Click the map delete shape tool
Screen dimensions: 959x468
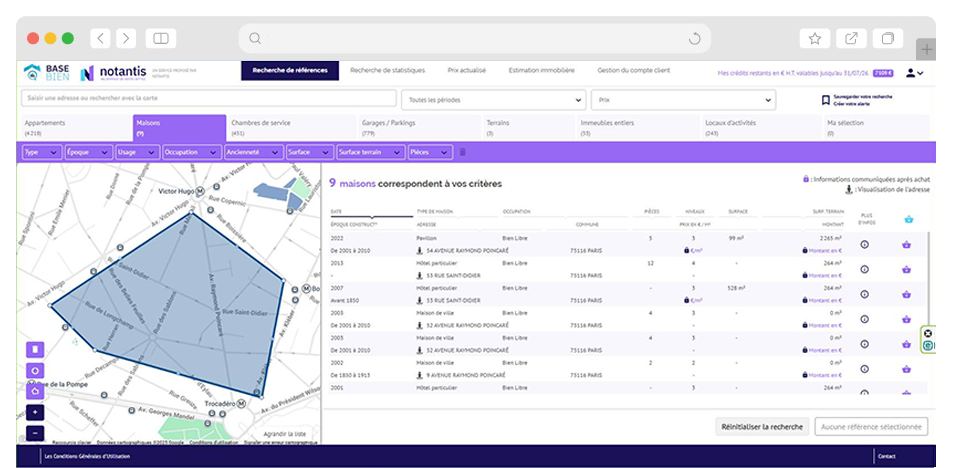point(36,349)
